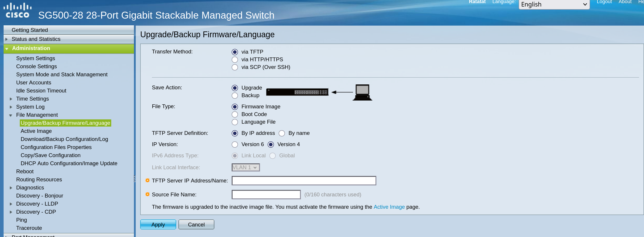The image size is (644, 237).
Task: Open the Language dropdown showing English
Action: pos(554,4)
